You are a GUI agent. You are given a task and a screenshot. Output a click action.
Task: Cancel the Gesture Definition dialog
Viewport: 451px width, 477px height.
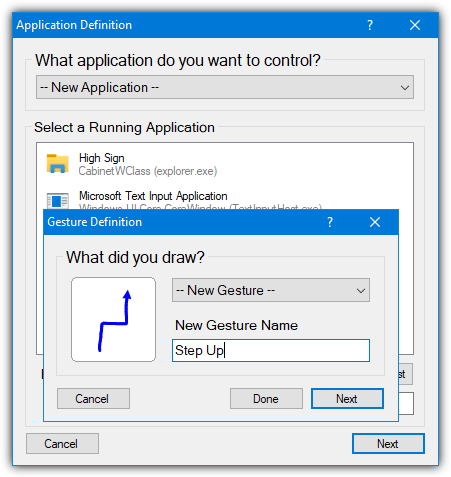tap(93, 398)
